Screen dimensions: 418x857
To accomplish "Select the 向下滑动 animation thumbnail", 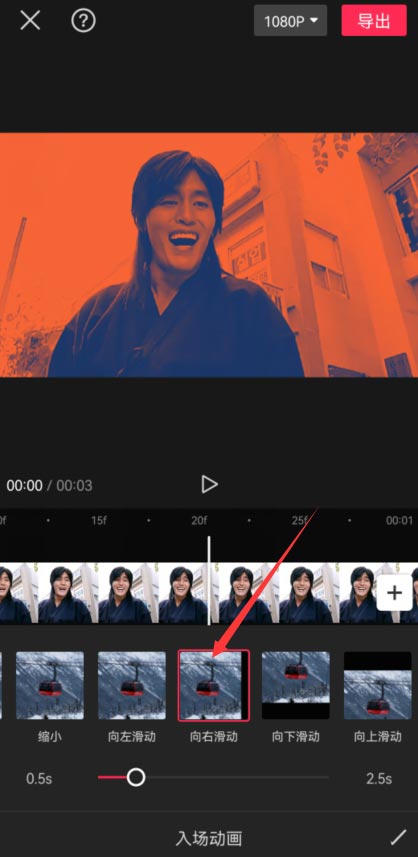I will [x=296, y=685].
